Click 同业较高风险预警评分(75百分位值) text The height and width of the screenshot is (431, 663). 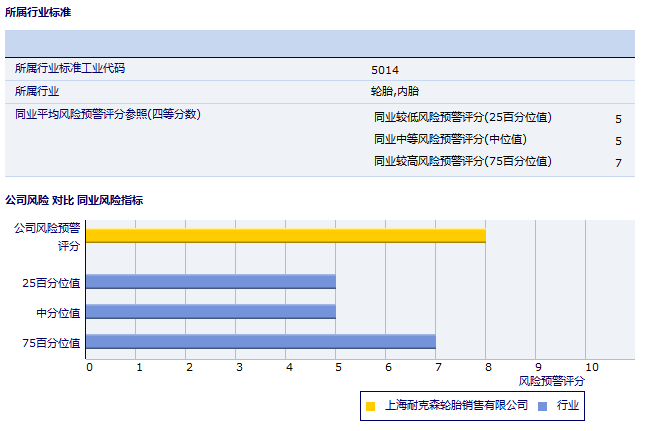tap(463, 161)
